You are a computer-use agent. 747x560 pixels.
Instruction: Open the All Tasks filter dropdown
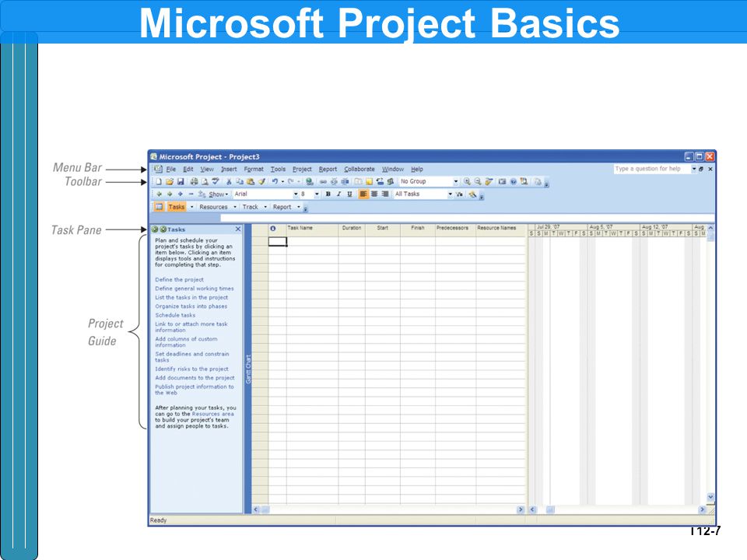(451, 194)
